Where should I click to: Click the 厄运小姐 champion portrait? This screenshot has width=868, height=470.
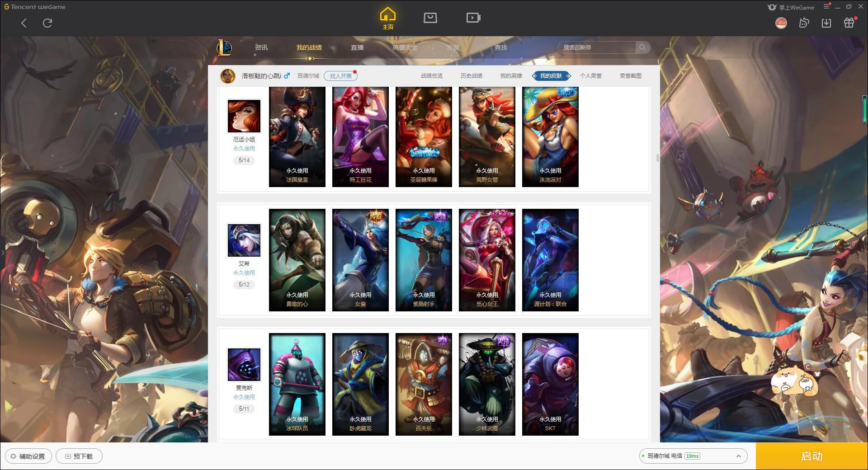244,116
